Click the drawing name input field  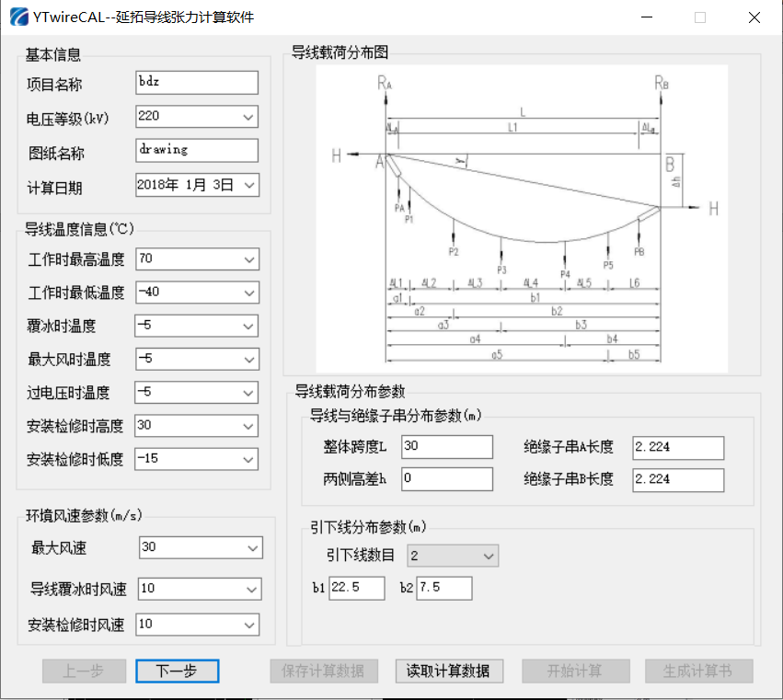pyautogui.click(x=196, y=150)
